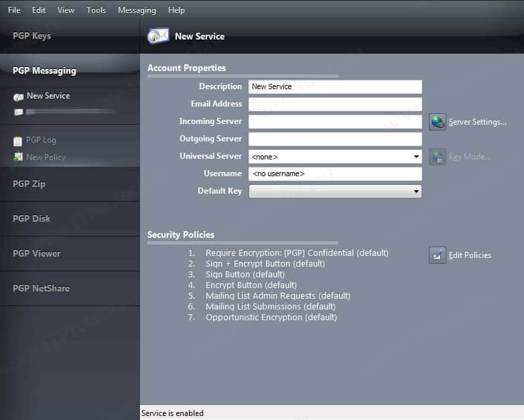Open Server Settings link
524x420 pixels.
(x=478, y=122)
